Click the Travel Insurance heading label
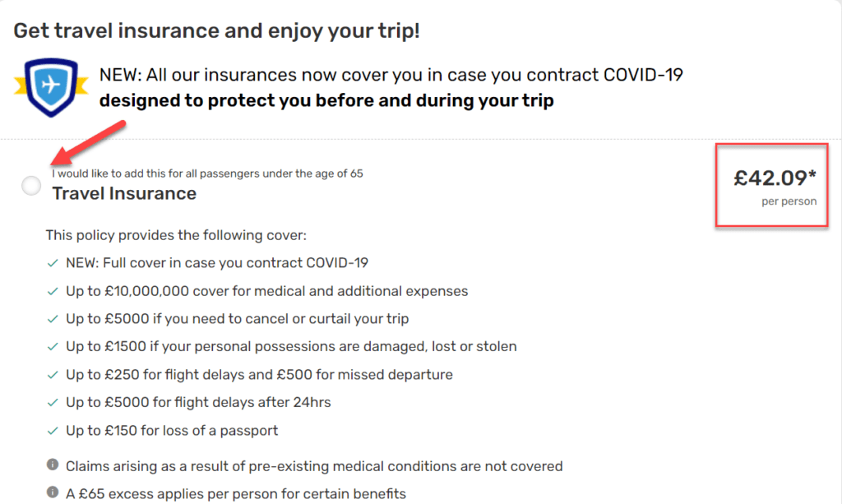The height and width of the screenshot is (504, 842). pos(124,193)
